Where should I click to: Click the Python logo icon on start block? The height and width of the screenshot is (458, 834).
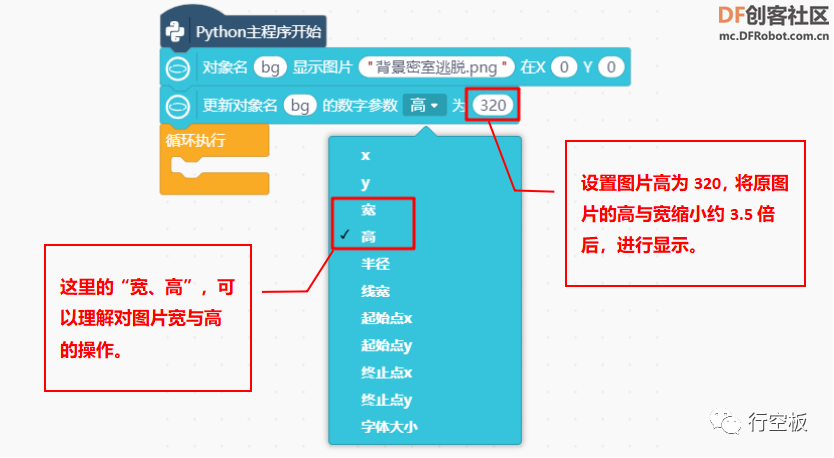(175, 32)
